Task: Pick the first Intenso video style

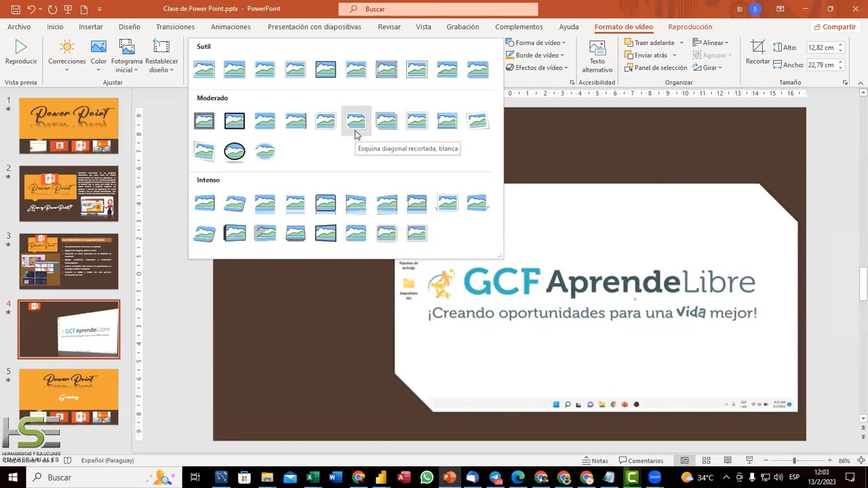Action: [203, 203]
